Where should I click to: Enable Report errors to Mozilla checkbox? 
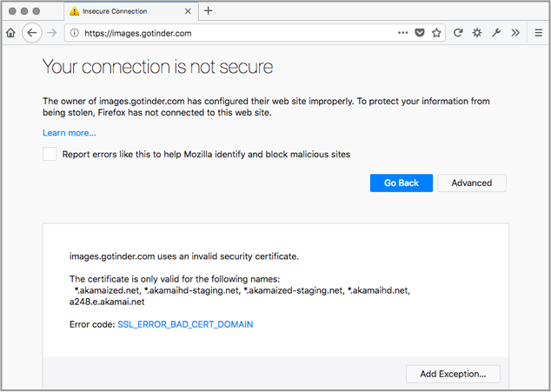click(x=50, y=154)
